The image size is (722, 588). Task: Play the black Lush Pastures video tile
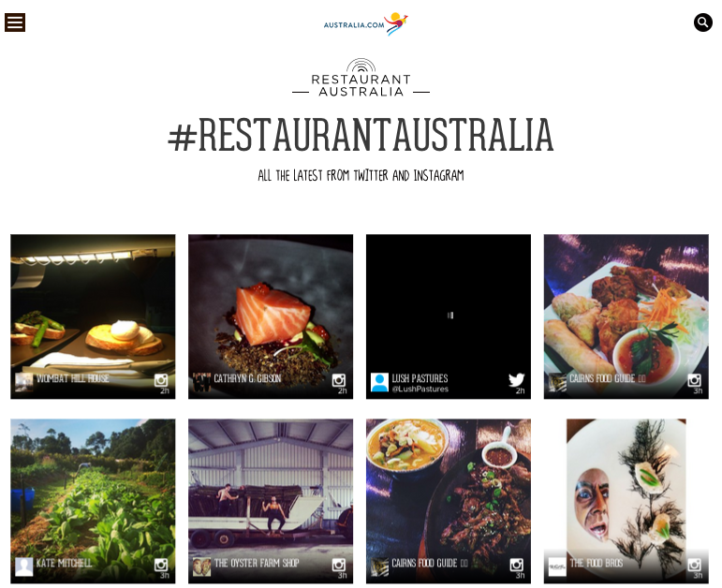pos(449,316)
